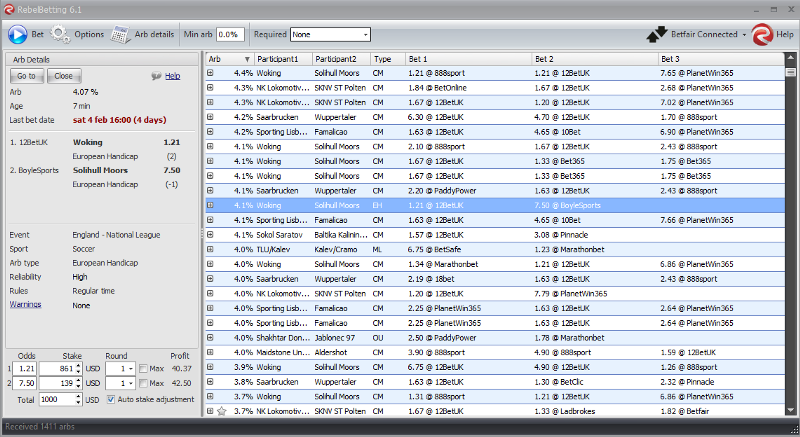Select the 7.79 @ PlanetWin365 cell
The height and width of the screenshot is (437, 800).
click(x=570, y=294)
